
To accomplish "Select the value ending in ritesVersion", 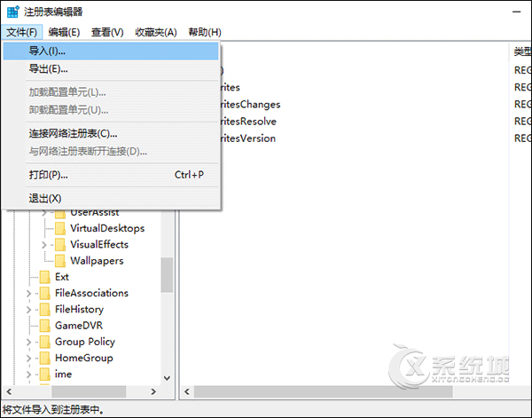I will coord(248,138).
